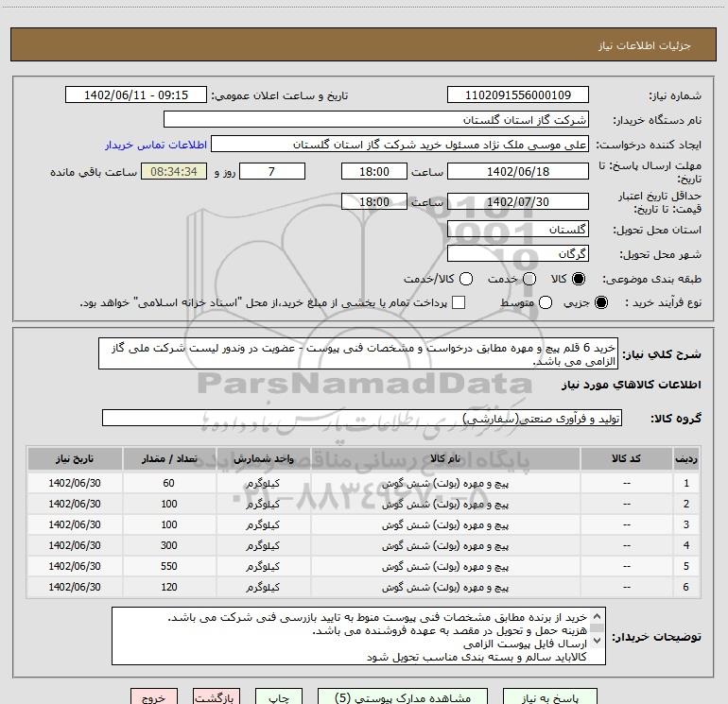Image resolution: width=728 pixels, height=704 pixels.
Task: Toggle the اسناد خزانه اسلامی payment checkbox
Action: [x=459, y=302]
